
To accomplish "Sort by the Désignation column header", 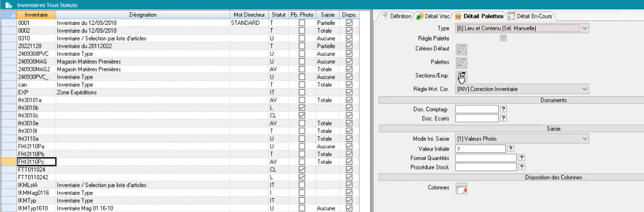I will 142,15.
